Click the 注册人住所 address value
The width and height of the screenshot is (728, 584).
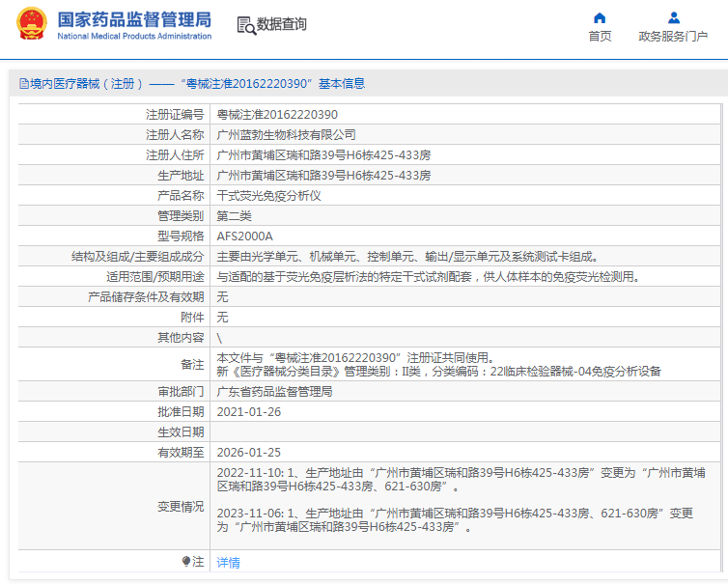point(323,155)
